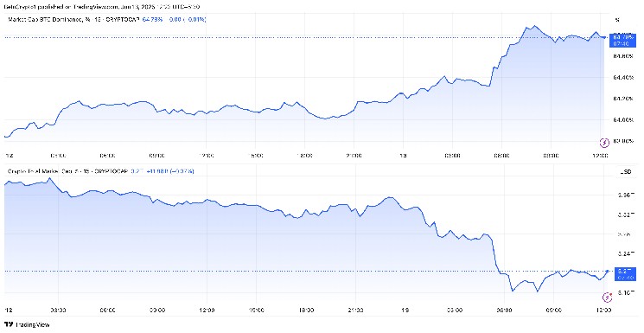644x333 pixels.
Task: Click the 64.40% level on the top price axis
Action: point(623,77)
